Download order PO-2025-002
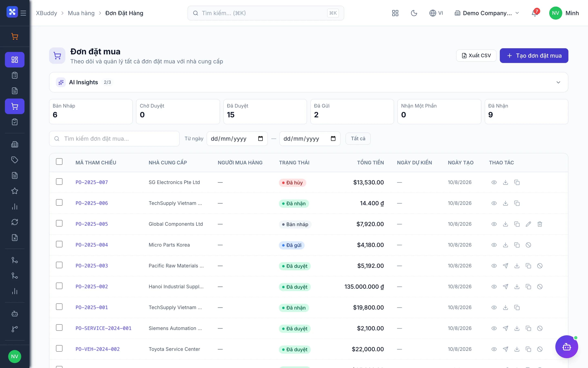Viewport: 588px width, 368px height. pyautogui.click(x=517, y=287)
